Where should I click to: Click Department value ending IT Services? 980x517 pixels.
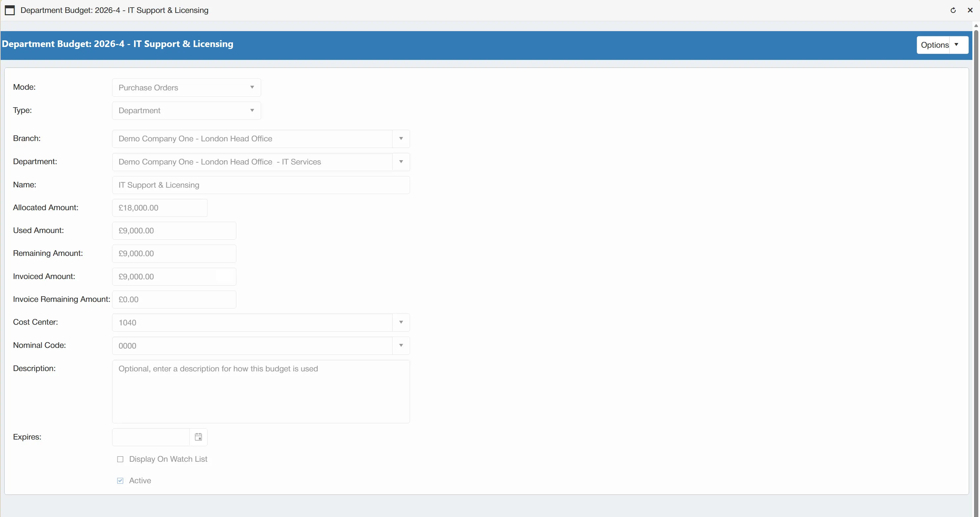(x=219, y=162)
